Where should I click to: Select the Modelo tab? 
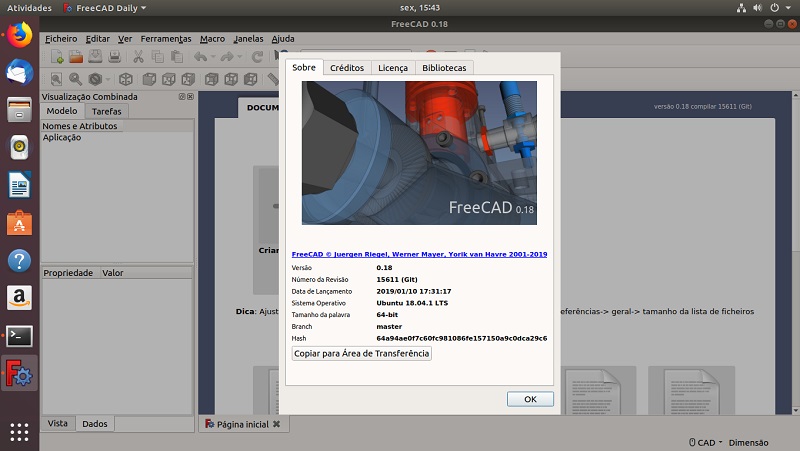coord(62,111)
